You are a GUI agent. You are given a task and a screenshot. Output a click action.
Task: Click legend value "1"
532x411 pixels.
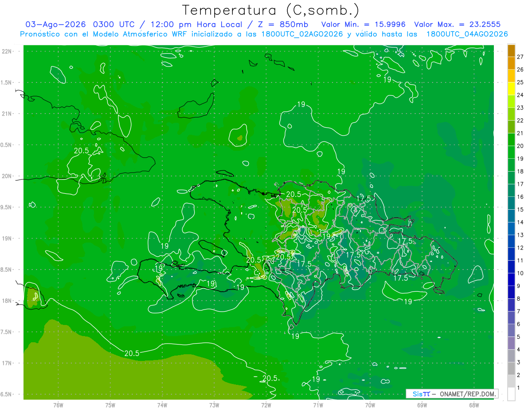click(x=518, y=388)
